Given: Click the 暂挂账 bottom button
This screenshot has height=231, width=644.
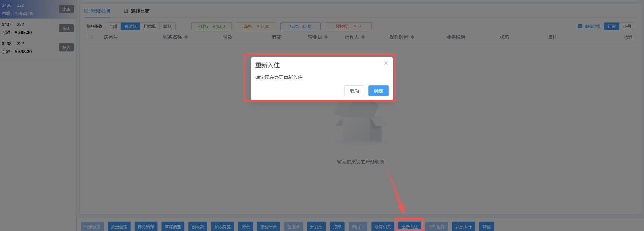Looking at the screenshot, I should point(293,227).
